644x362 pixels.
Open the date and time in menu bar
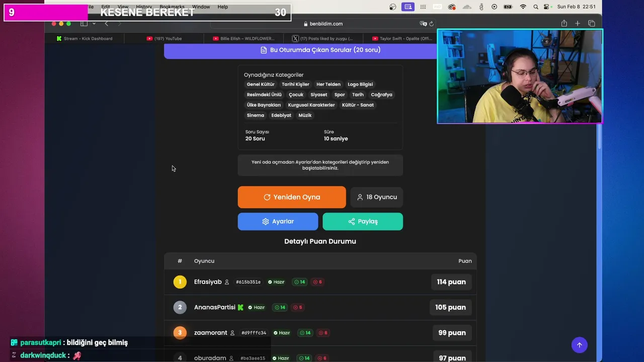577,7
